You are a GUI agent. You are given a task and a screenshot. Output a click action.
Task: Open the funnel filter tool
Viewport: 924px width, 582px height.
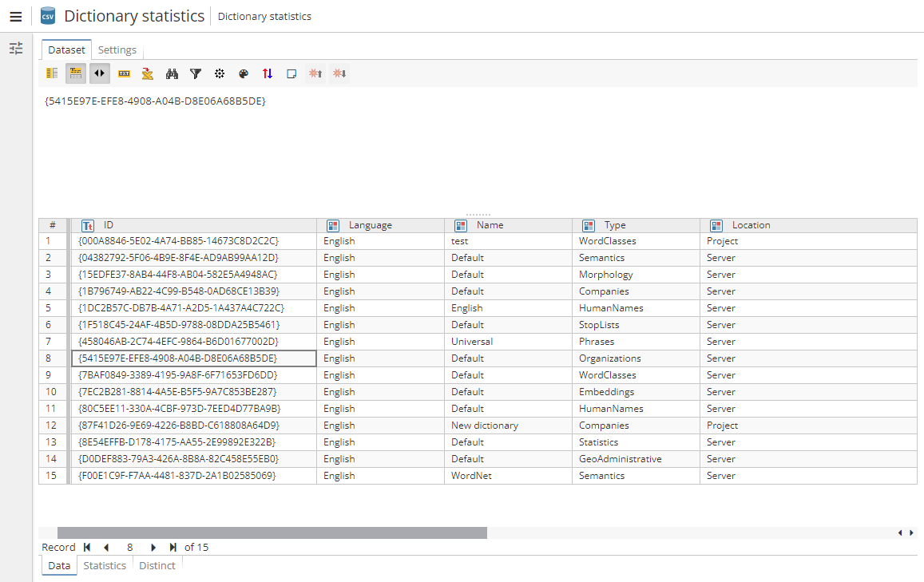click(196, 73)
